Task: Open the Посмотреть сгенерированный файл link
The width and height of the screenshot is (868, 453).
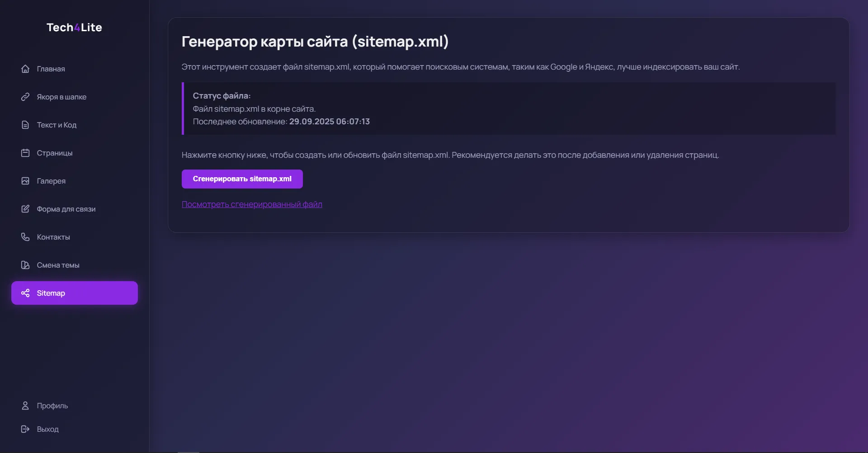Action: [x=252, y=204]
